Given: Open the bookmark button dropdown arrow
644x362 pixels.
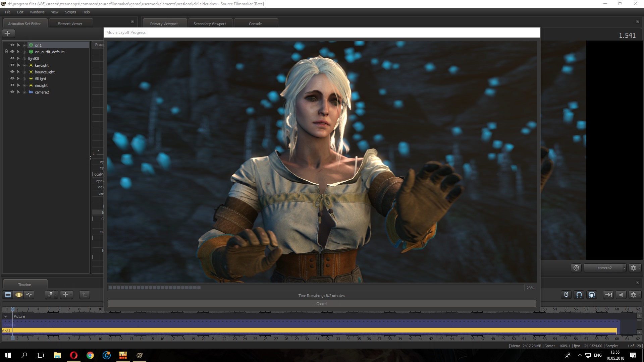Looking at the screenshot, I should [x=56, y=295].
